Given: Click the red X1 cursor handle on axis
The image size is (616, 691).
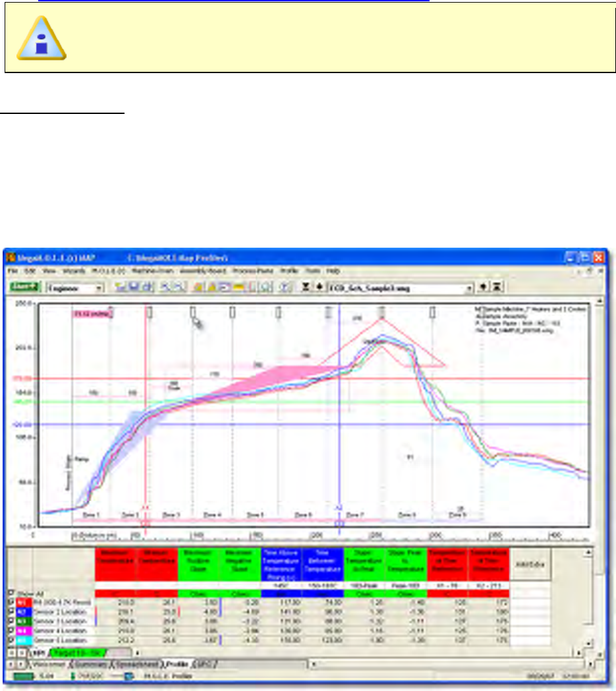Looking at the screenshot, I should (146, 524).
